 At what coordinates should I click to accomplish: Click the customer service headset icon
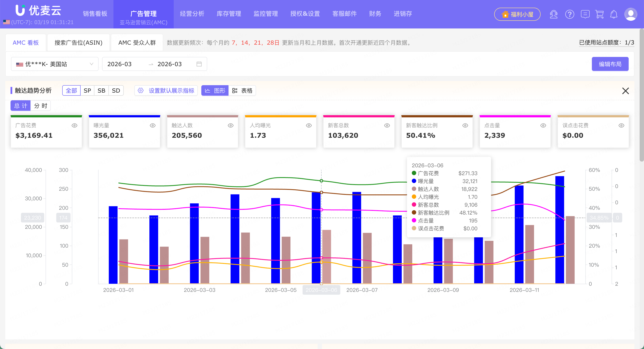click(x=554, y=14)
